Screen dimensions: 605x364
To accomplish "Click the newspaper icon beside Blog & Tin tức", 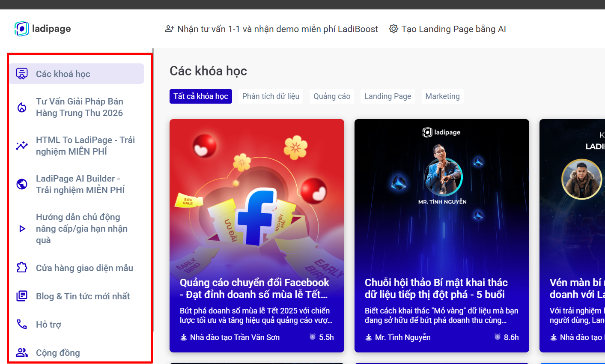I will (22, 296).
